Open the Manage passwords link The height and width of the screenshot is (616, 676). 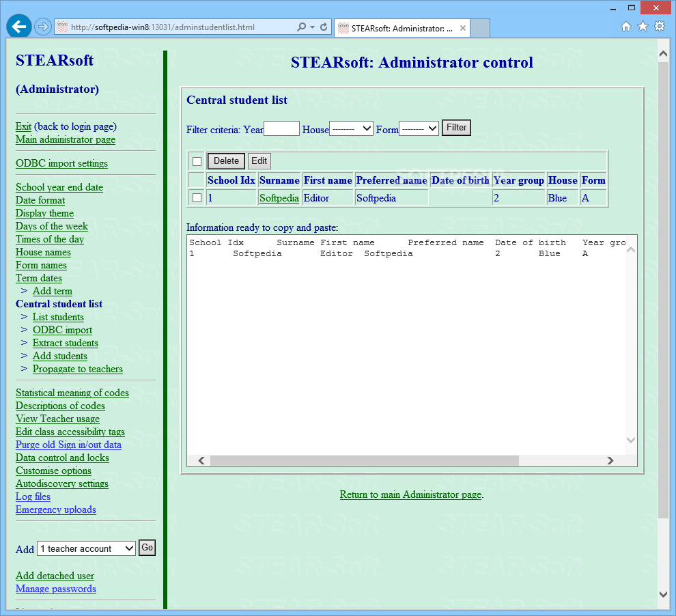pyautogui.click(x=56, y=589)
